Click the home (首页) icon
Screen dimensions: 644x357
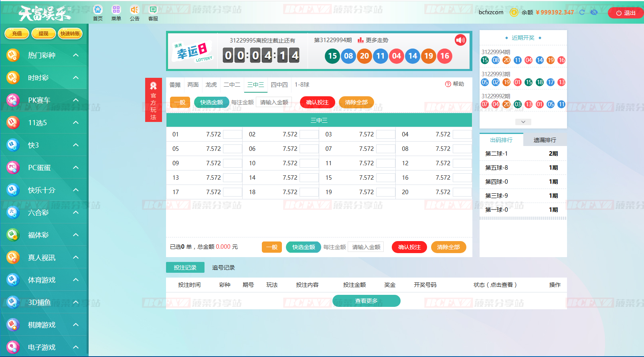(97, 10)
